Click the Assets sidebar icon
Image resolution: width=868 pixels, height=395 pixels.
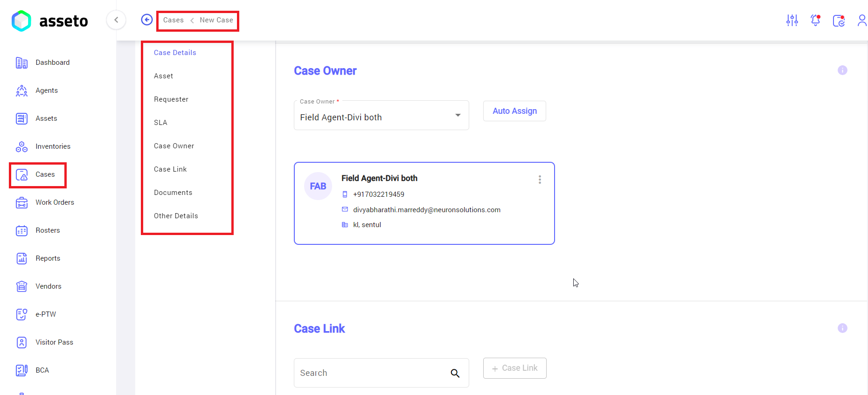click(x=21, y=118)
